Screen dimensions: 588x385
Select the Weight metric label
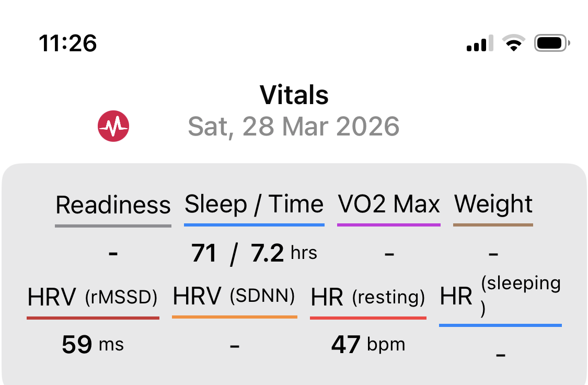click(x=493, y=203)
